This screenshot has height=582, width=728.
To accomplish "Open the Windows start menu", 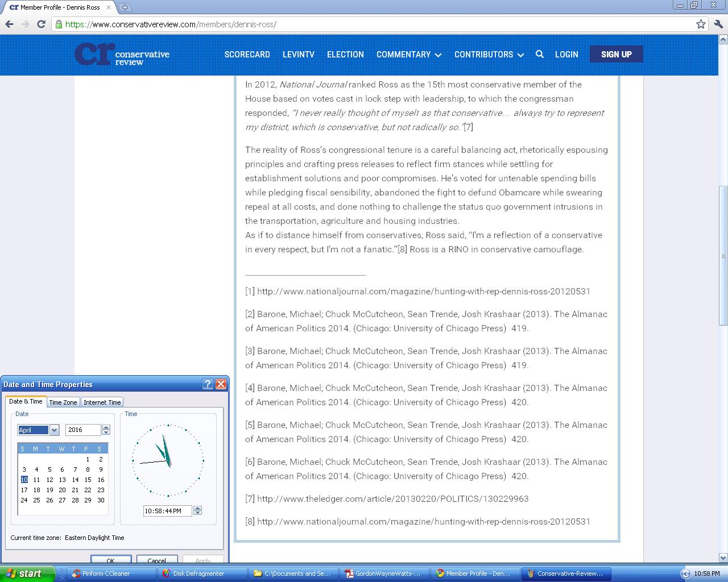I will pos(27,573).
